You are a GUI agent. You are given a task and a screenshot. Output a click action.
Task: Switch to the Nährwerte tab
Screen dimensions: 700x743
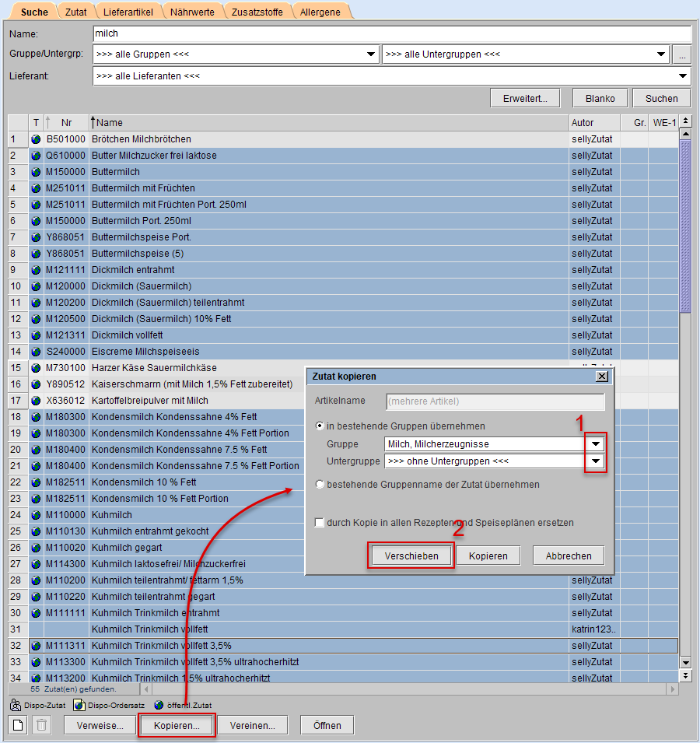pos(191,12)
